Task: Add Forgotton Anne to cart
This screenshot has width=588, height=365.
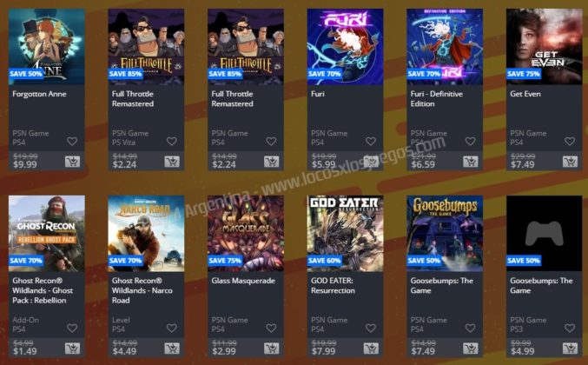Action: click(x=72, y=162)
